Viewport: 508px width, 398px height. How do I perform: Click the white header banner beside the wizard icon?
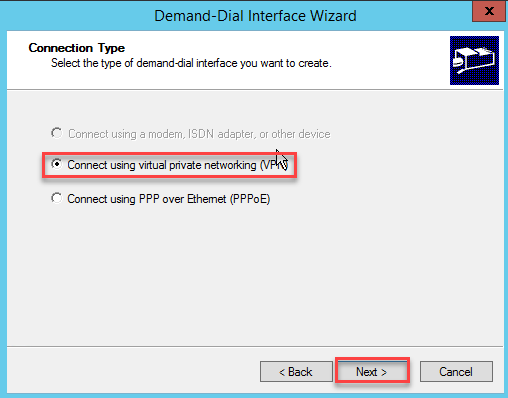383,60
